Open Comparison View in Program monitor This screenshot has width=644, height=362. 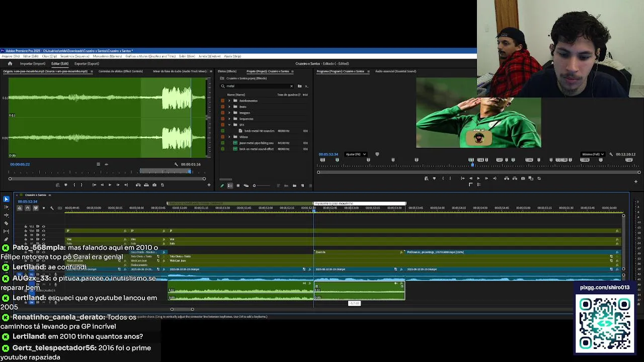coord(531,178)
